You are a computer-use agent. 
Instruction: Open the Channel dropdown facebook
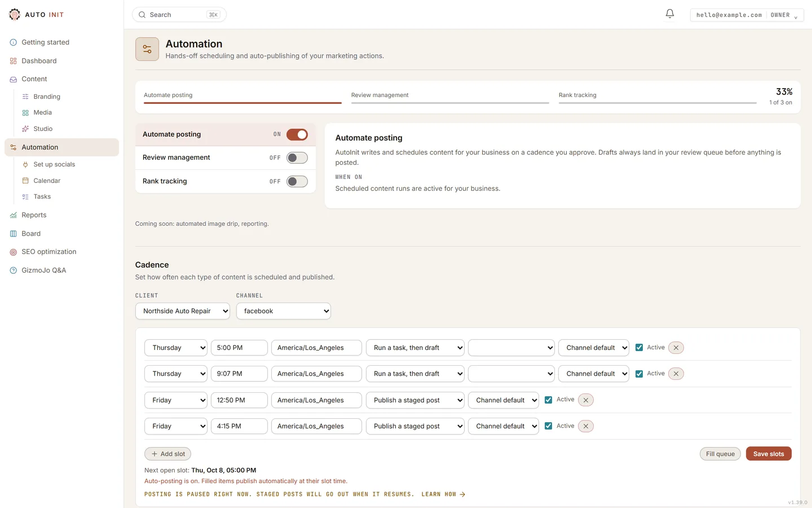coord(284,311)
